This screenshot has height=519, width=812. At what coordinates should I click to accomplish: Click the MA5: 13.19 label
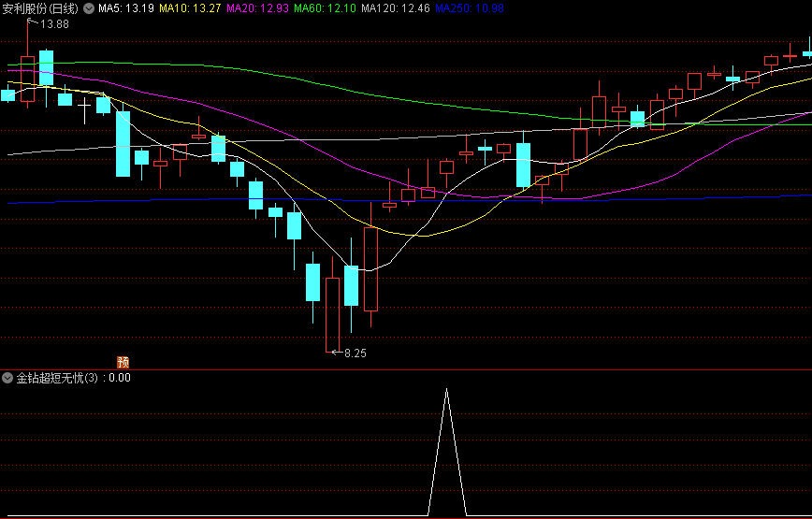(x=126, y=8)
